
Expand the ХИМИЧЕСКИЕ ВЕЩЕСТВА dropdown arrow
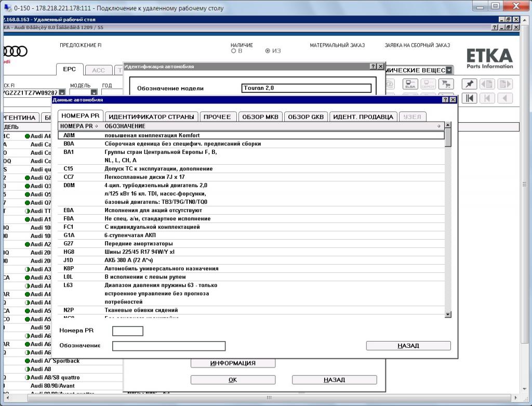(449, 70)
